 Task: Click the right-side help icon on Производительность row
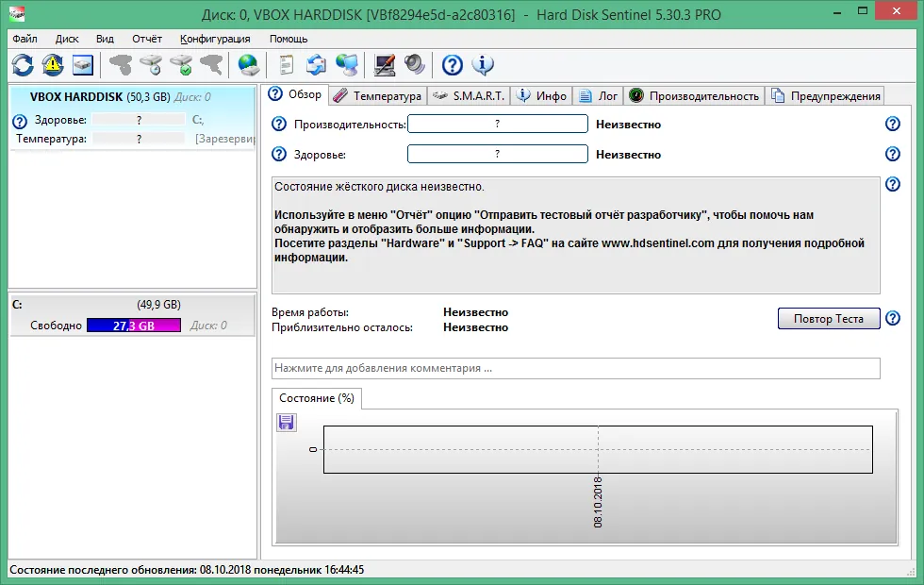click(893, 124)
